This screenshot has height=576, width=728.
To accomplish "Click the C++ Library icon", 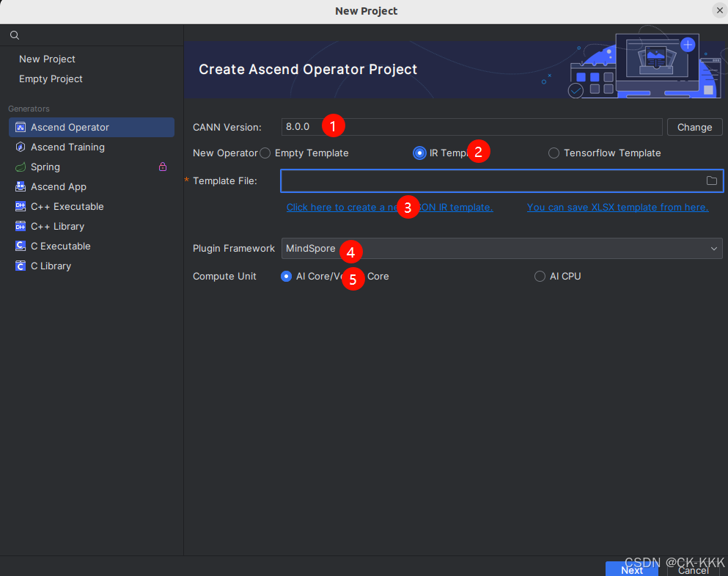I will pyautogui.click(x=21, y=226).
